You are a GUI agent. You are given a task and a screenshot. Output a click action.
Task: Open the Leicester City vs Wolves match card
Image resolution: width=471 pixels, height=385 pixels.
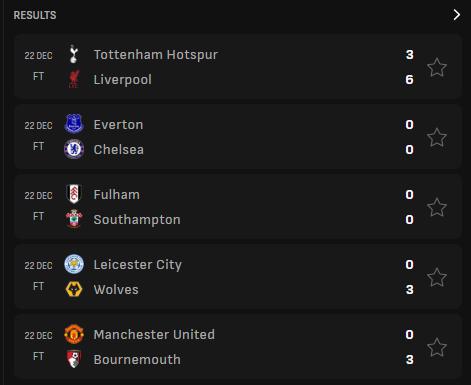point(238,277)
